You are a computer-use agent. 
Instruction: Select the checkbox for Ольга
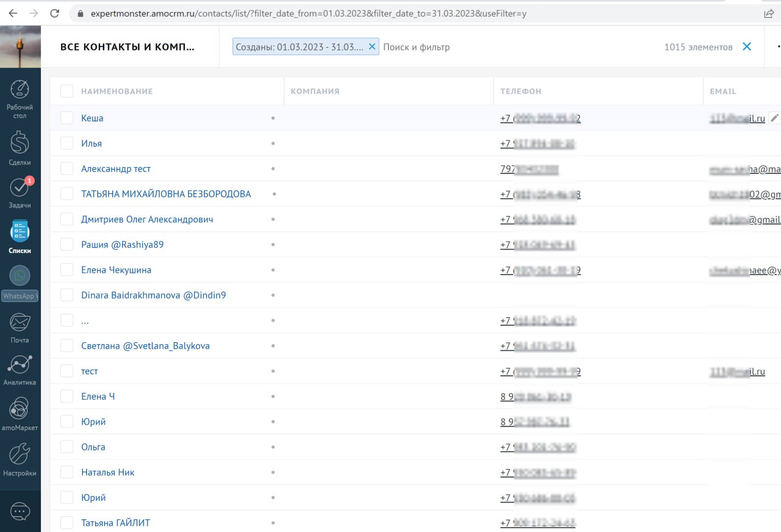[67, 447]
